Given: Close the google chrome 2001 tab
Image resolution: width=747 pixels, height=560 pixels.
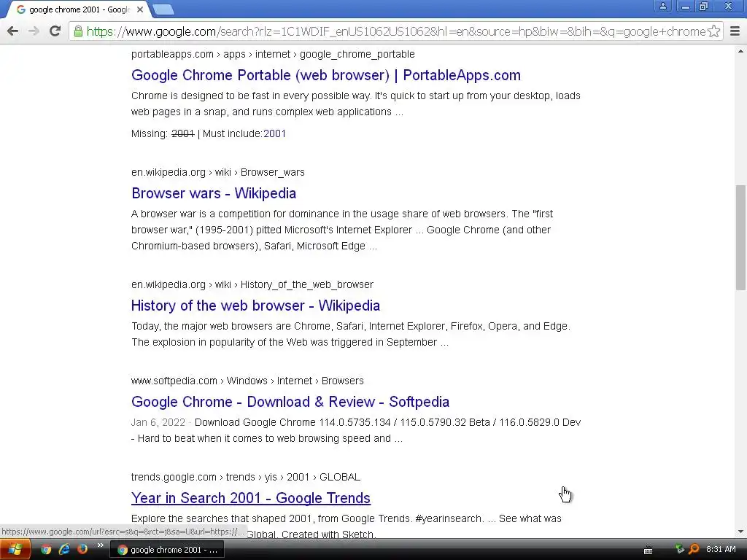Looking at the screenshot, I should 139,9.
